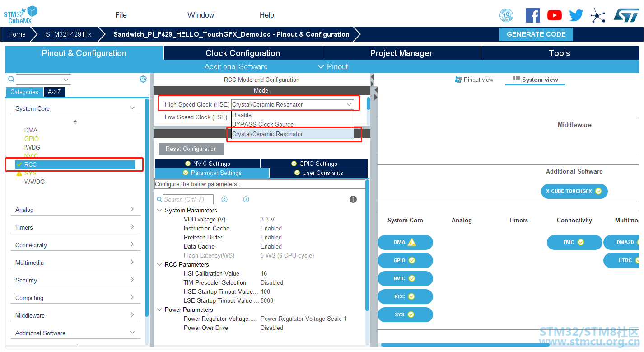This screenshot has width=644, height=352.
Task: Open the User Constants tab
Action: pos(318,173)
